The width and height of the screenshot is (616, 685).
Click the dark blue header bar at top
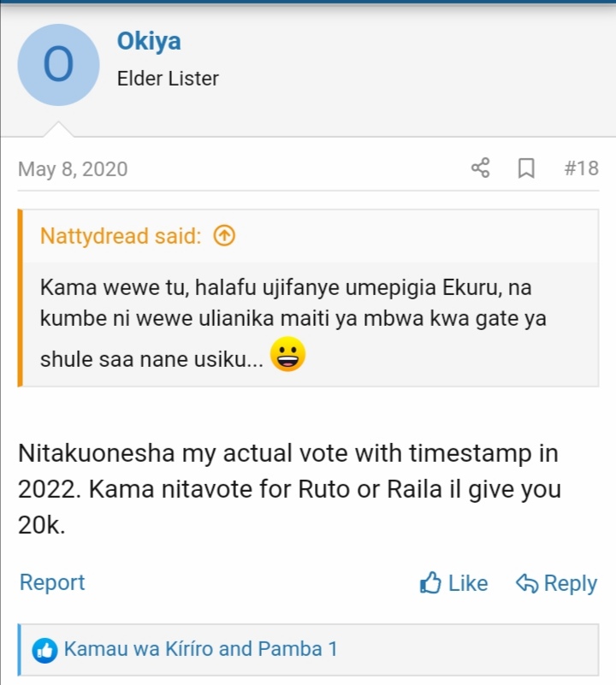click(308, 3)
